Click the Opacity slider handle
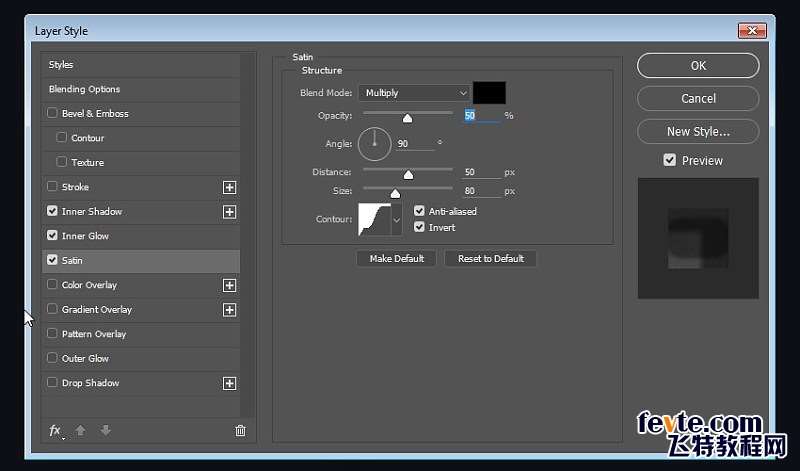Viewport: 800px width, 471px height. point(407,118)
